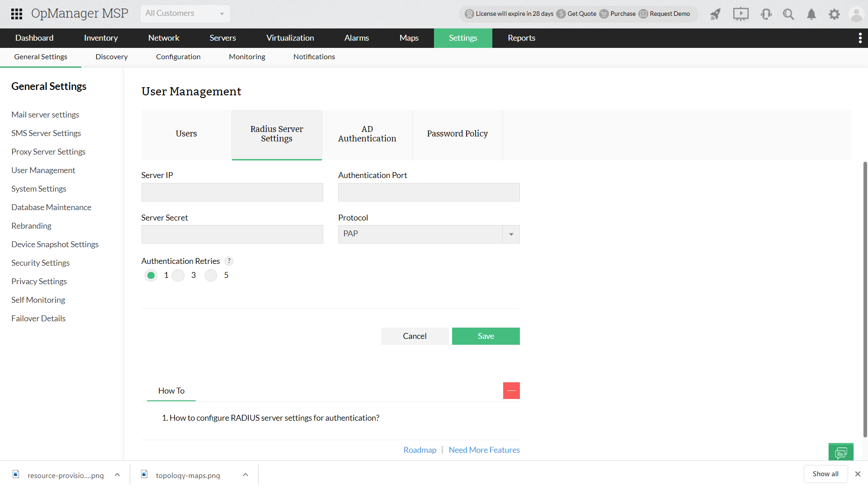Screen dimensions: 868x488
Task: Select 5 authentication retries
Action: [211, 275]
